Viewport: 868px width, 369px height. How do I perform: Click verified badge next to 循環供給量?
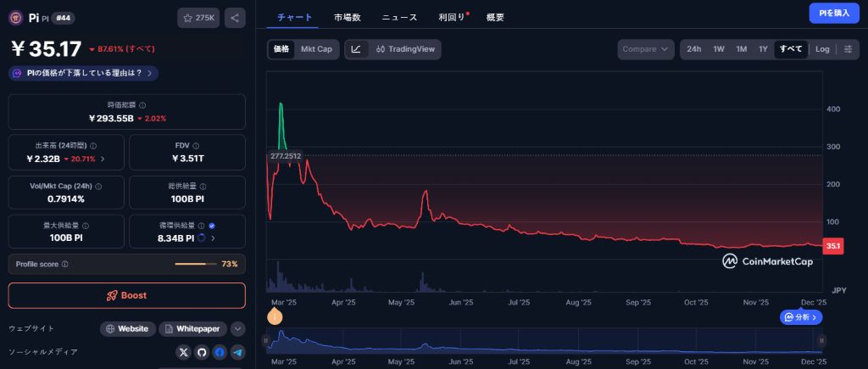coord(213,226)
